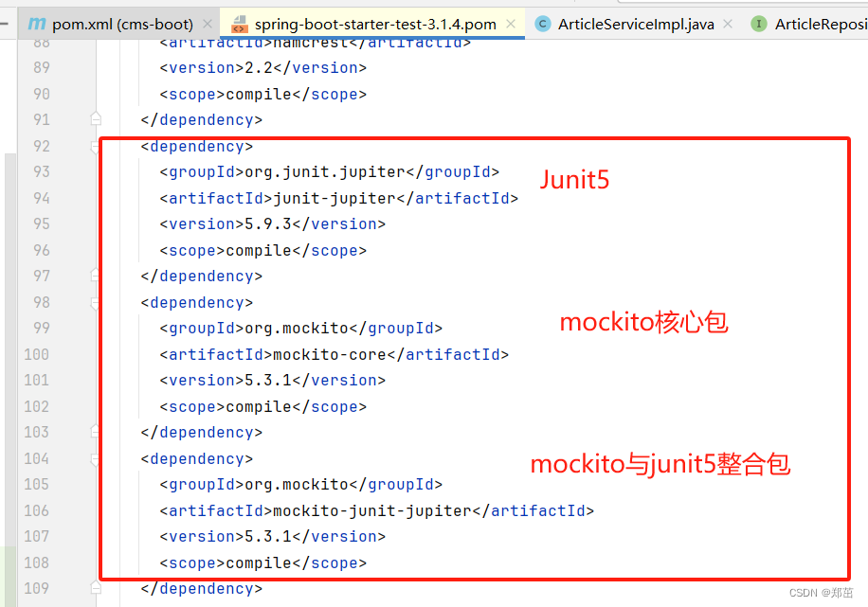This screenshot has width=868, height=607.
Task: Click the class icon on ArticleServiceImpl.java tab
Action: 542,24
